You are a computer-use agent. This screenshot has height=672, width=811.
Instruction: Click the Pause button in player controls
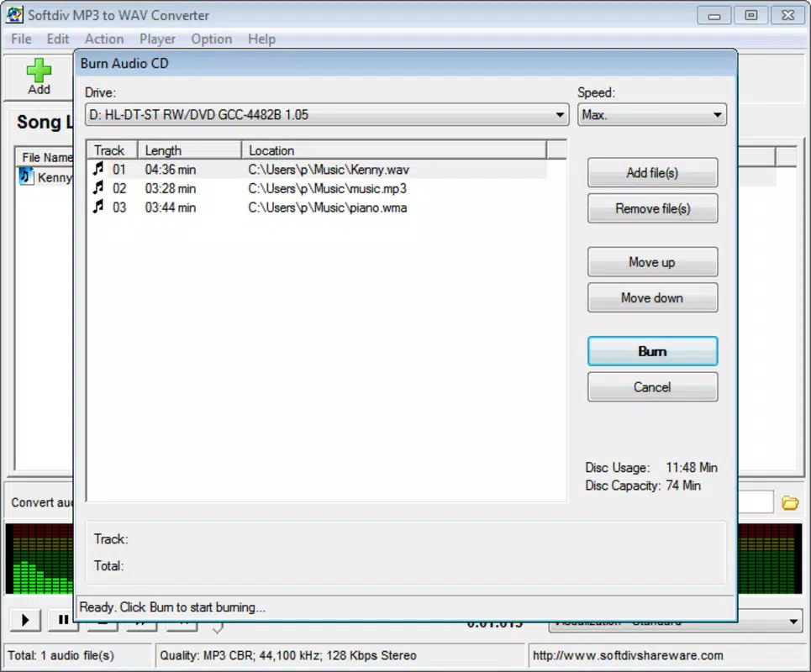click(x=62, y=619)
